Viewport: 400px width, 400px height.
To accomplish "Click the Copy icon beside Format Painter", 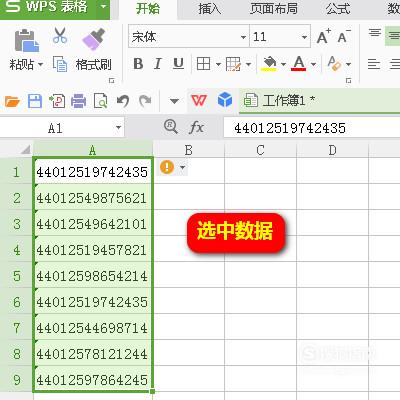I will [x=60, y=64].
